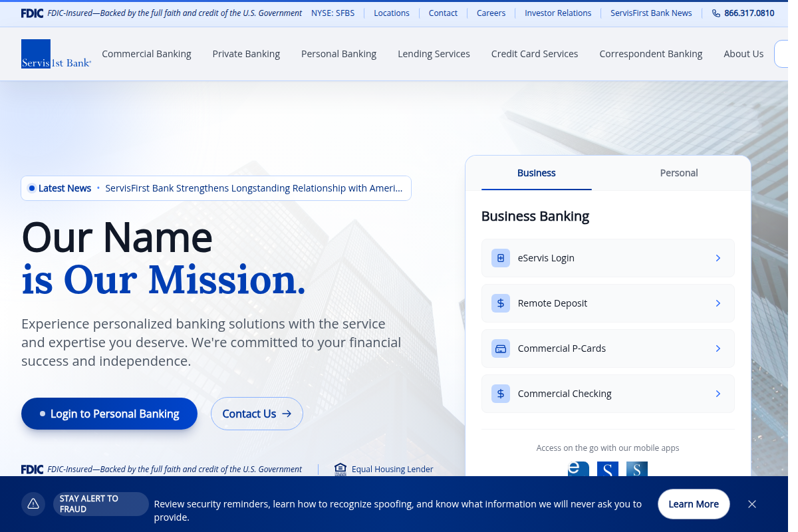798x532 pixels.
Task: Open the Latest News headline about ServisFirst Bank
Action: pyautogui.click(x=254, y=188)
